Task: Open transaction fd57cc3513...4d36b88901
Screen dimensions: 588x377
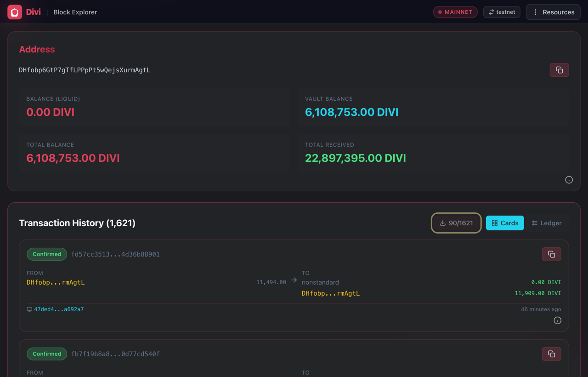Action: click(115, 254)
